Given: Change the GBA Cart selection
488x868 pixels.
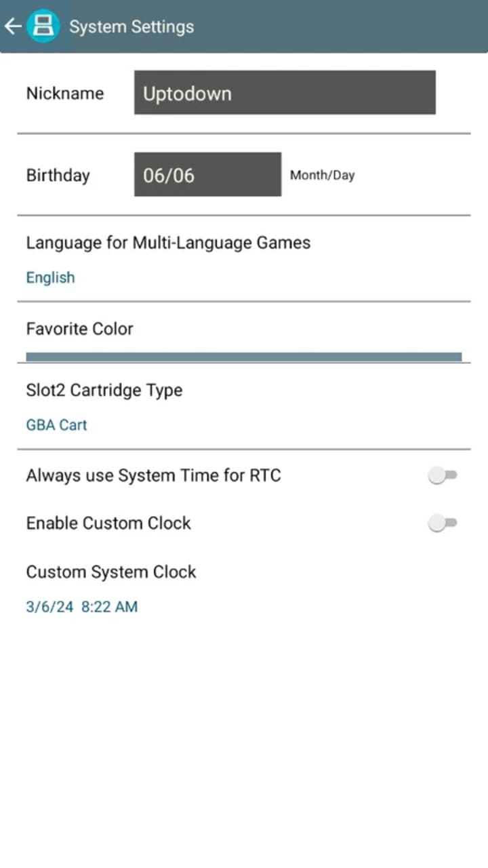Looking at the screenshot, I should point(56,425).
